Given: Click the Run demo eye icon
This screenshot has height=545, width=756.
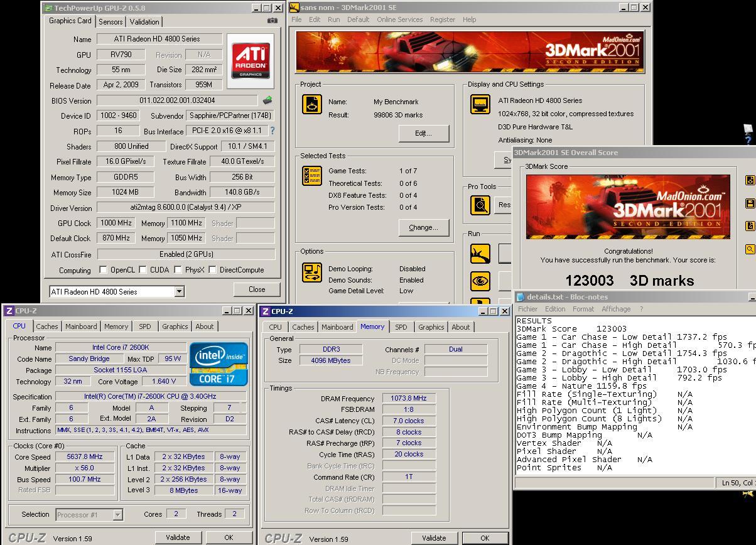Looking at the screenshot, I should [480, 281].
